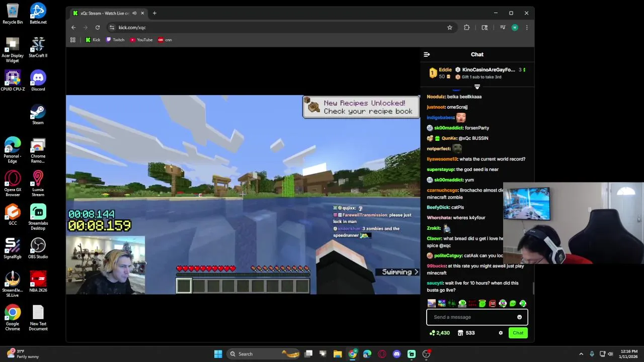This screenshot has height=362, width=644.
Task: Open File Explorer from taskbar
Action: click(338, 354)
